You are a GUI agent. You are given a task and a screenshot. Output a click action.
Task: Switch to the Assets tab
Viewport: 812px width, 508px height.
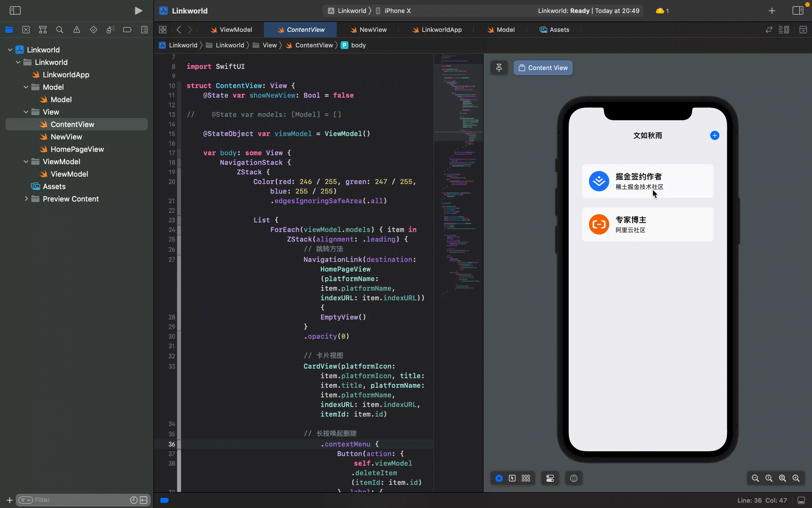[554, 30]
